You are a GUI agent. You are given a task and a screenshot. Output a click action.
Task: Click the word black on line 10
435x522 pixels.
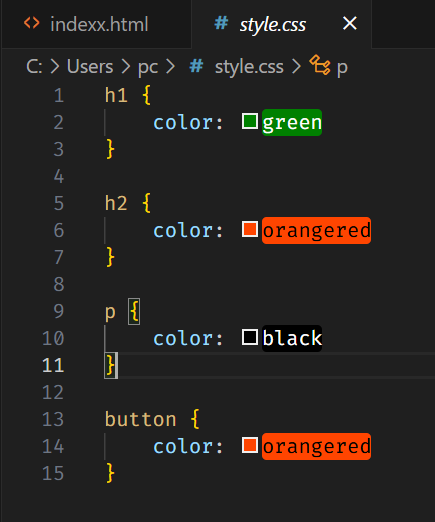292,339
